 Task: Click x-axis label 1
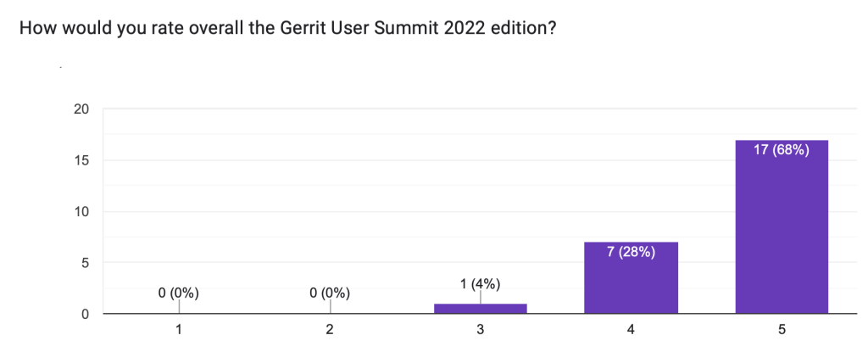tap(179, 331)
